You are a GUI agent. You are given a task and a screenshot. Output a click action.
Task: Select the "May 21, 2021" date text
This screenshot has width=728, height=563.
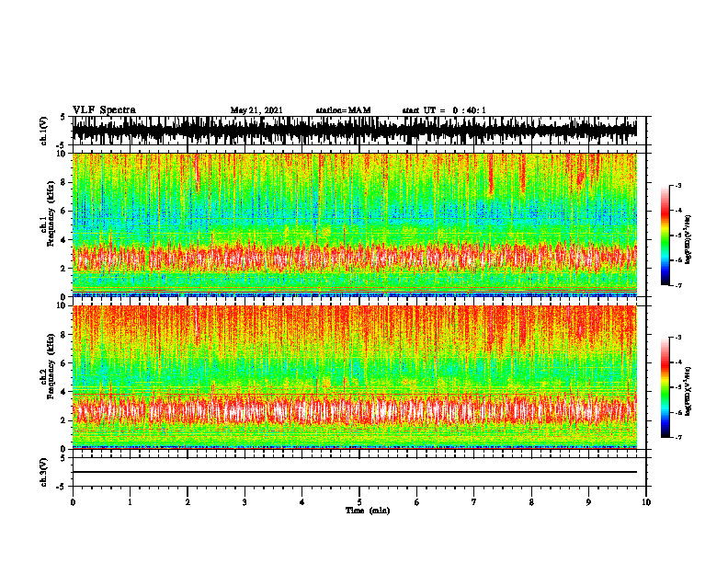256,110
